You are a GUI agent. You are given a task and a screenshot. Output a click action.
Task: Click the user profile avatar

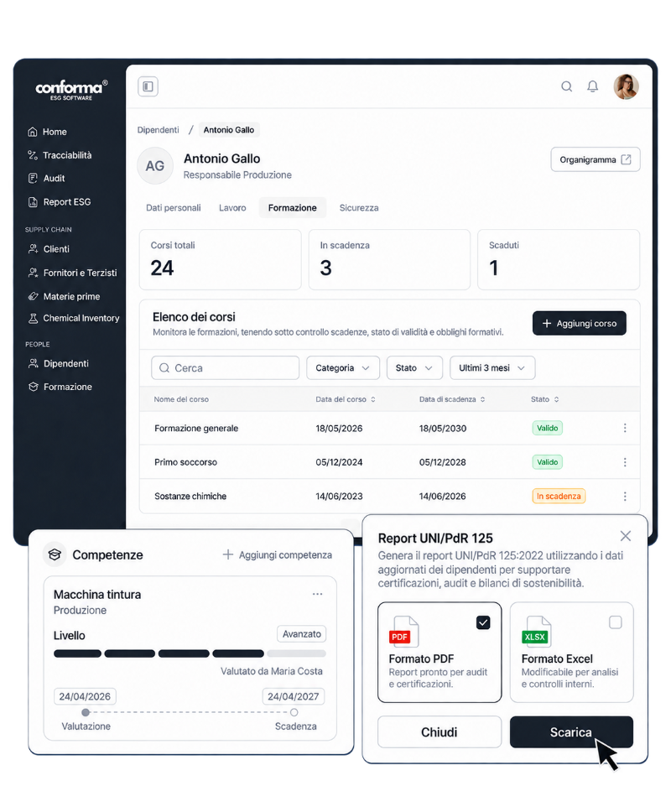[626, 86]
